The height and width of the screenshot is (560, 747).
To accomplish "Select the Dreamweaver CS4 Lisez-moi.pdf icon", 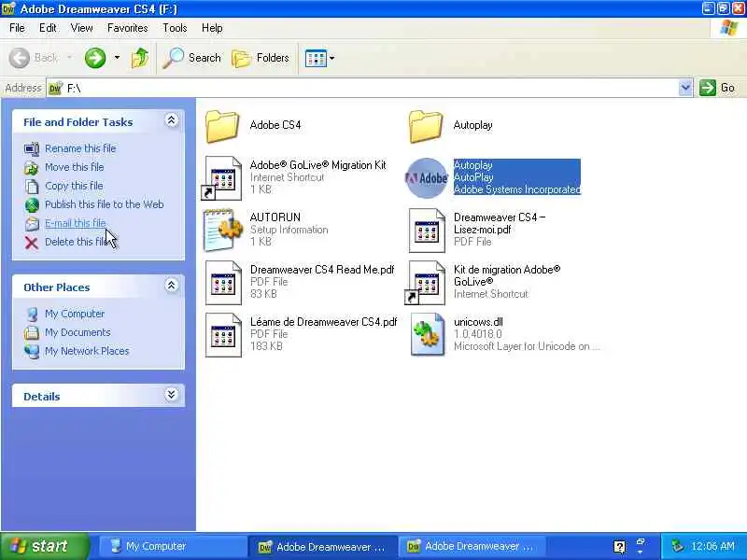I will 427,231.
